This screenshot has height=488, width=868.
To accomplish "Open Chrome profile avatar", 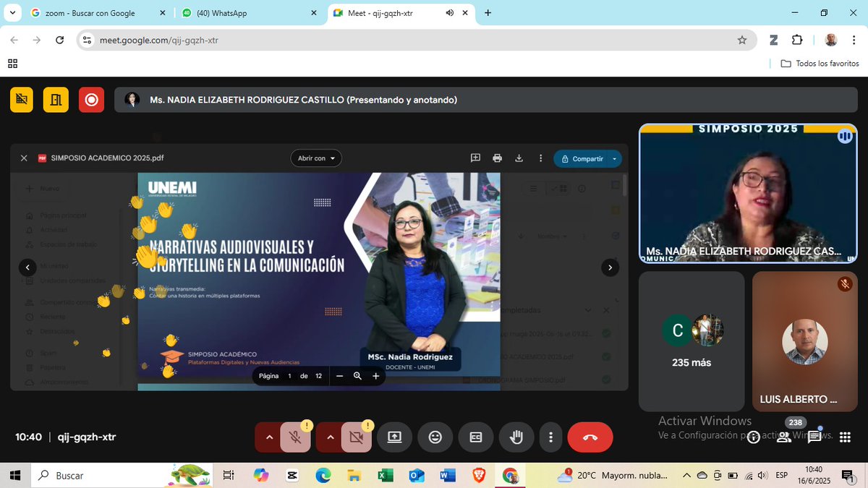I will click(831, 40).
